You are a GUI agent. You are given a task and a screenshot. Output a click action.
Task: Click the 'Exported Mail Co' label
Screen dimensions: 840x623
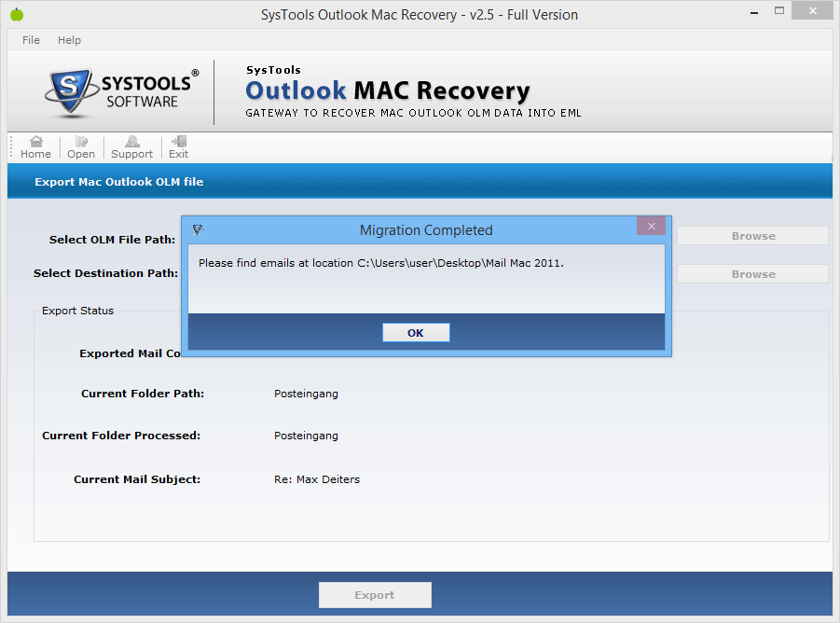131,353
